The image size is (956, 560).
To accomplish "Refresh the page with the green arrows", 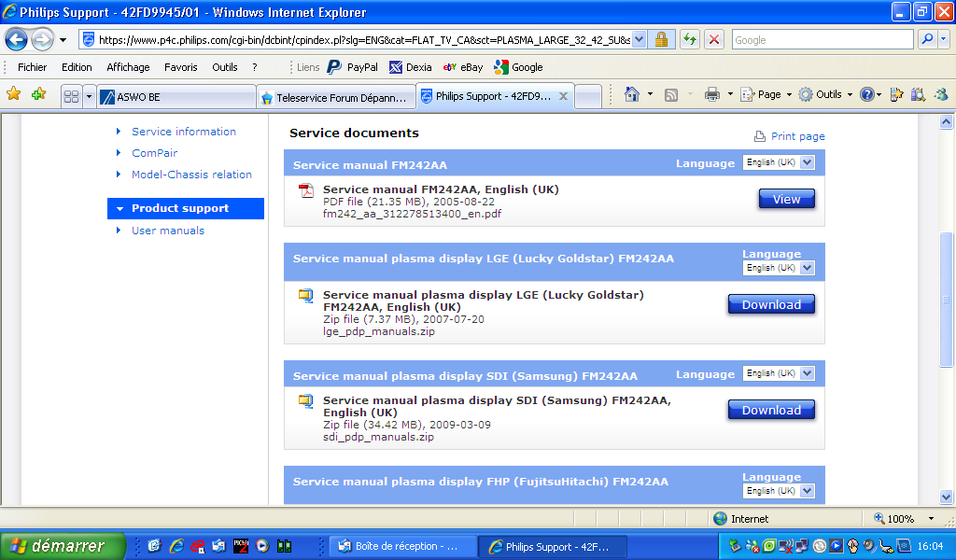I will click(x=690, y=40).
